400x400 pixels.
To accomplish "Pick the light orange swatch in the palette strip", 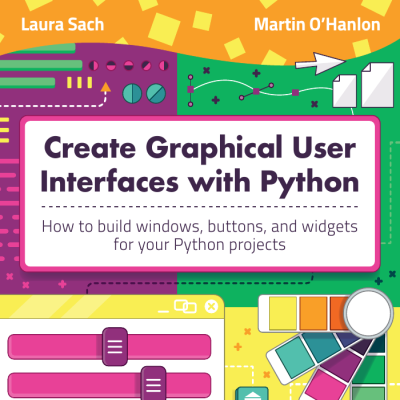I will click(313, 314).
